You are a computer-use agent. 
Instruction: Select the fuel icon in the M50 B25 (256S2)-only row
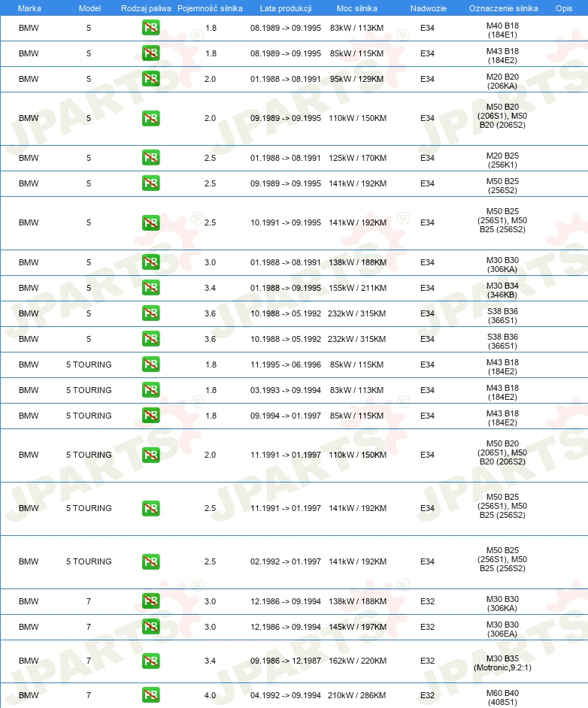(151, 183)
